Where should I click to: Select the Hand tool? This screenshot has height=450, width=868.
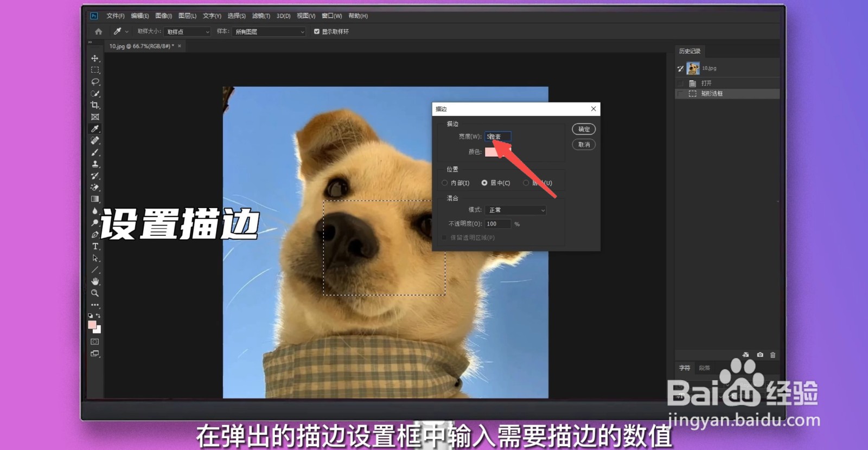pos(95,281)
